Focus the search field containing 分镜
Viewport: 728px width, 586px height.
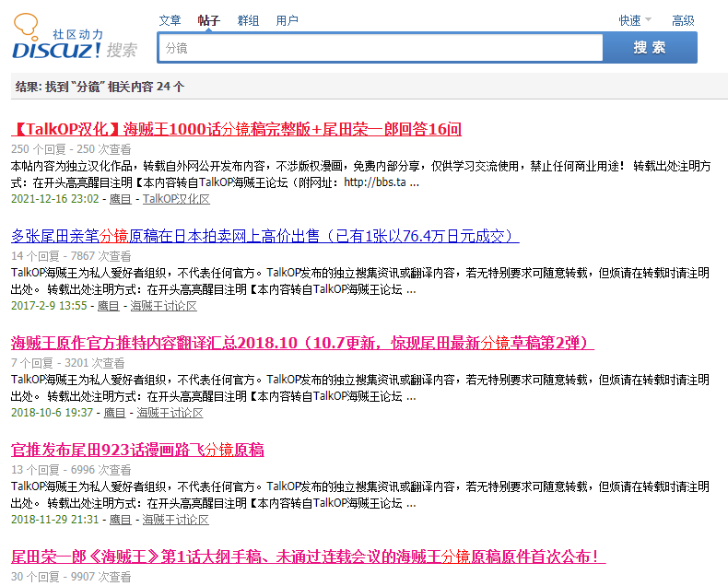click(381, 48)
